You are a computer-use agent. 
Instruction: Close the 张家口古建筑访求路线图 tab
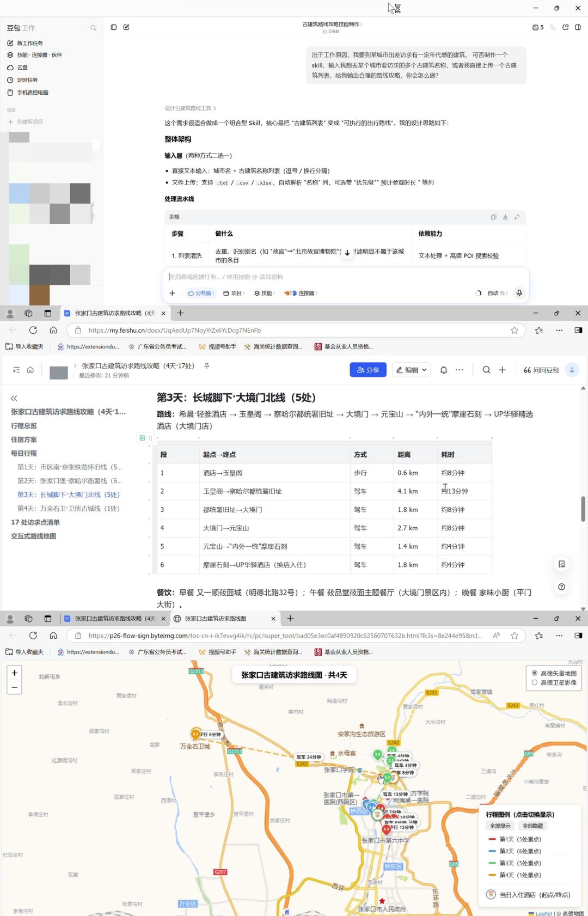coord(273,619)
